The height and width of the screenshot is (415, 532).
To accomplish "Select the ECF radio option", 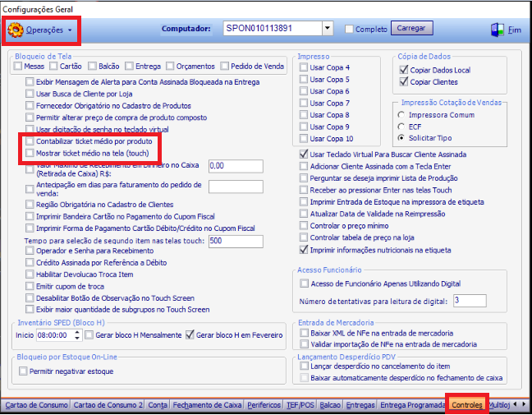I will pos(401,127).
